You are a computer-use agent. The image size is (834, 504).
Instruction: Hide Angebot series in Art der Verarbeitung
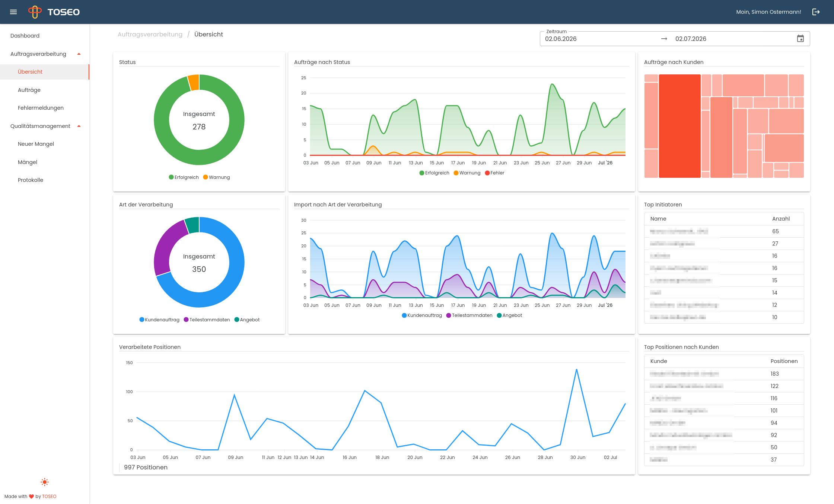coord(247,320)
